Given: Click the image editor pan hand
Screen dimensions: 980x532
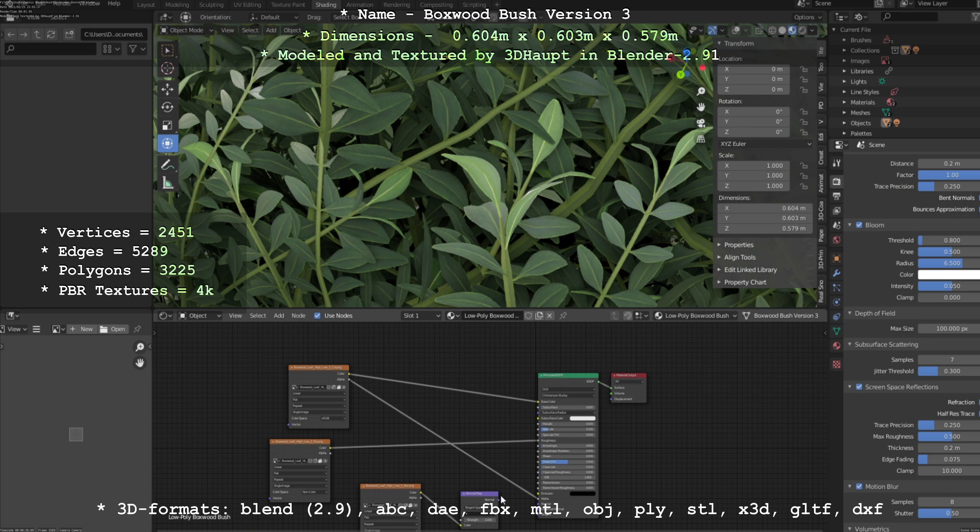Looking at the screenshot, I should 140,363.
